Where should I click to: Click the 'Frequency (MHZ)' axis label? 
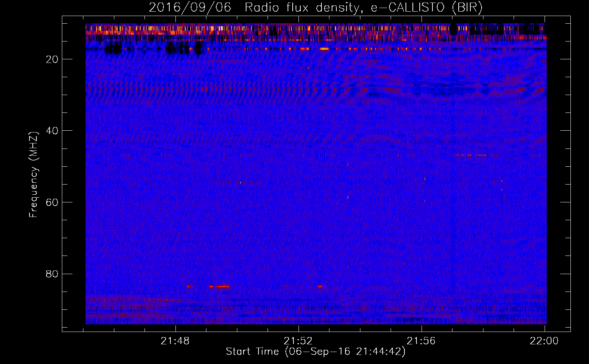pyautogui.click(x=33, y=175)
